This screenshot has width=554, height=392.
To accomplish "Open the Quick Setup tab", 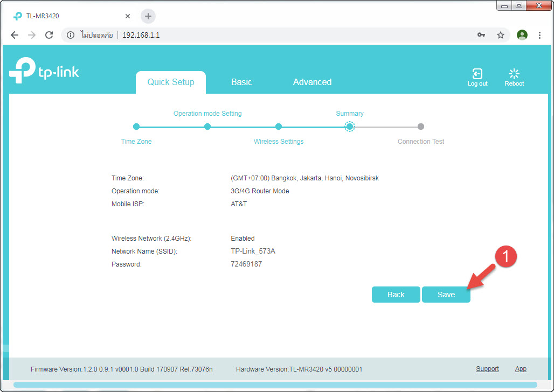I will tap(171, 82).
